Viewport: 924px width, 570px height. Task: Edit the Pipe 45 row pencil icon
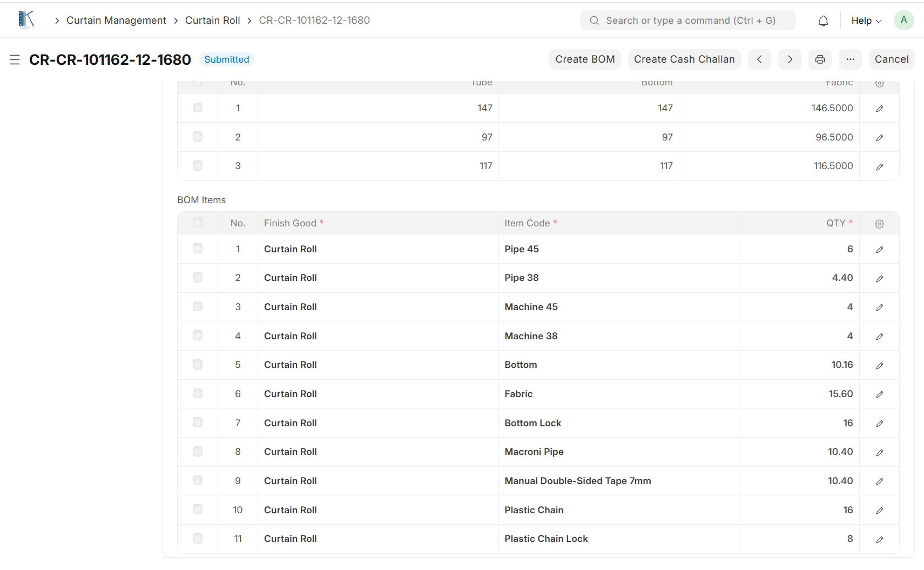(x=879, y=250)
